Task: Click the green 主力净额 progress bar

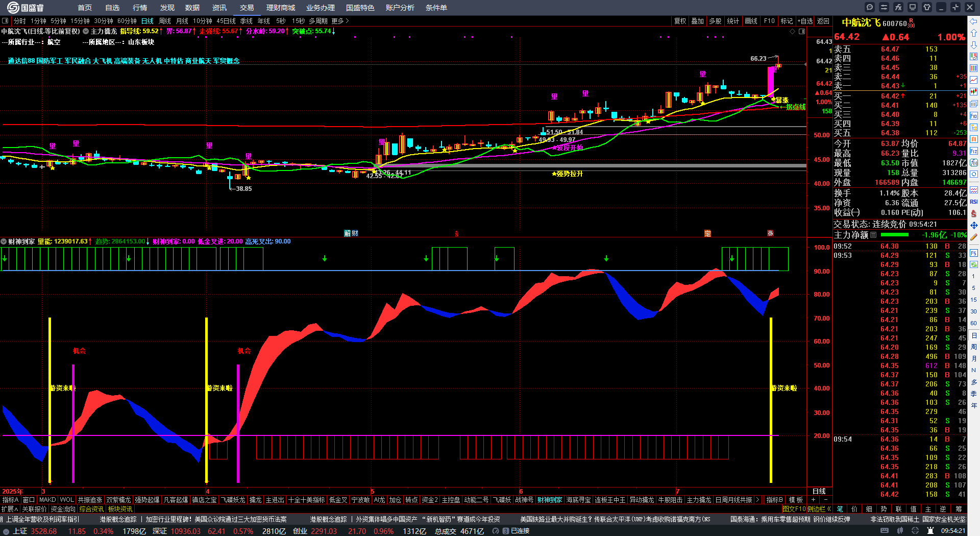Action: click(x=895, y=235)
